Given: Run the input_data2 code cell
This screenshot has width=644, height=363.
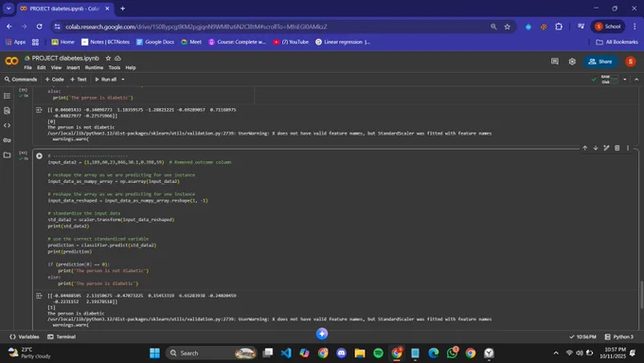Looking at the screenshot, I should click(39, 155).
